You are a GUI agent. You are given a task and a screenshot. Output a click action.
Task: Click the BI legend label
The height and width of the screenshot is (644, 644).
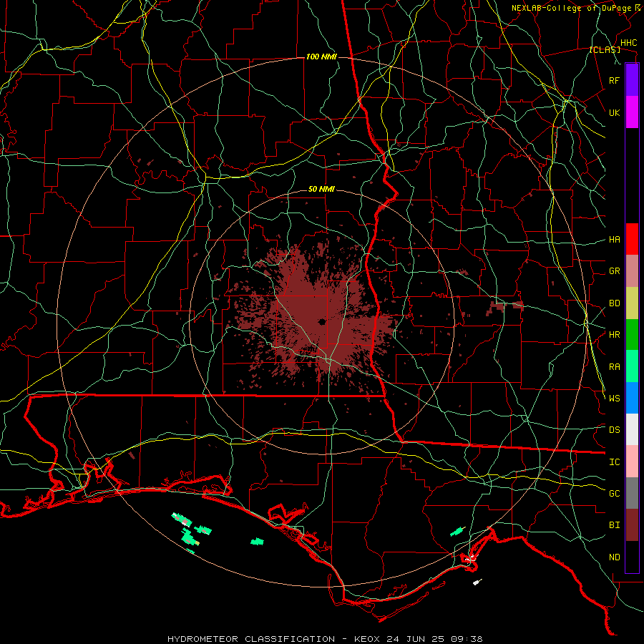click(x=614, y=525)
